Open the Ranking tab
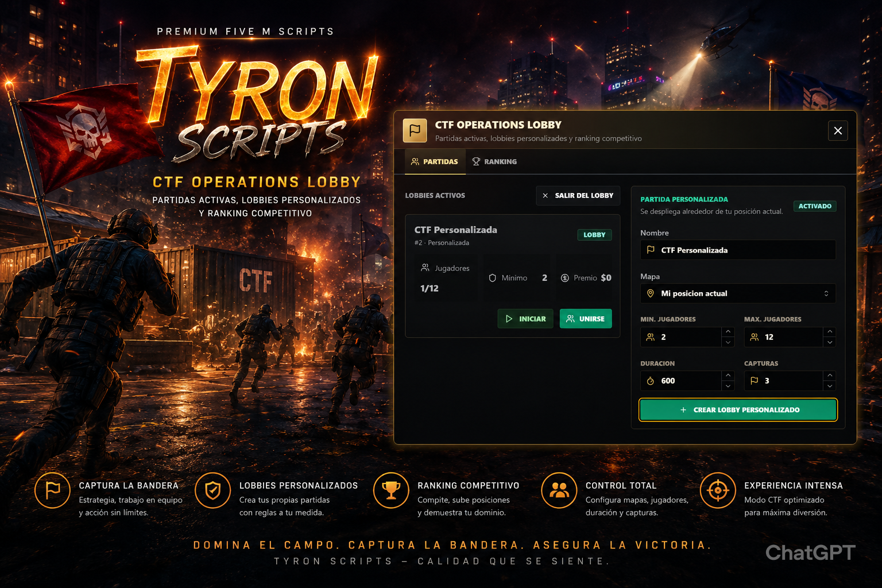The image size is (882, 588). click(x=494, y=162)
